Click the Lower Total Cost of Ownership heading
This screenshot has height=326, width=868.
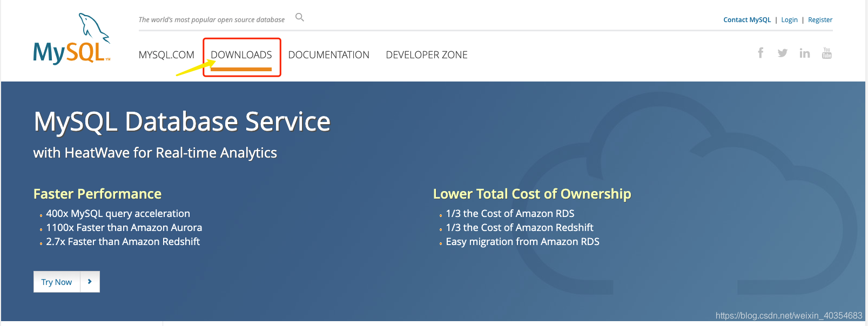[532, 194]
